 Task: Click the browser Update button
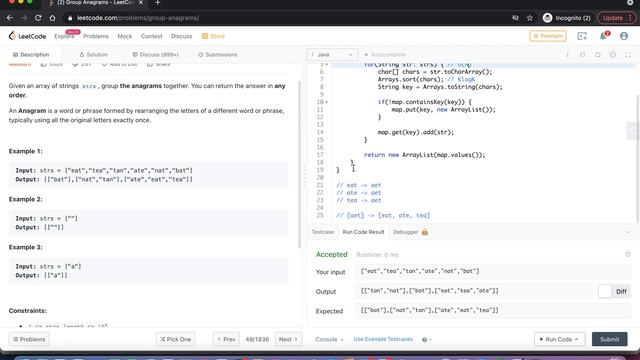(616, 18)
